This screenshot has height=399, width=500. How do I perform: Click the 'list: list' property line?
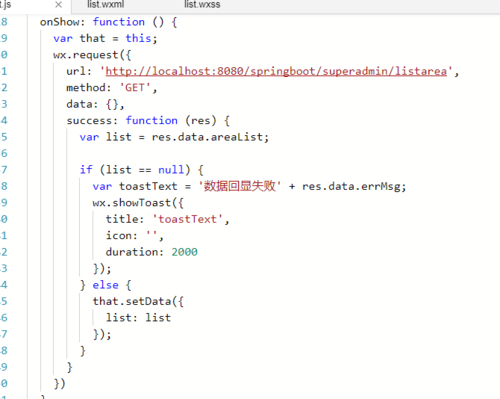(x=138, y=318)
